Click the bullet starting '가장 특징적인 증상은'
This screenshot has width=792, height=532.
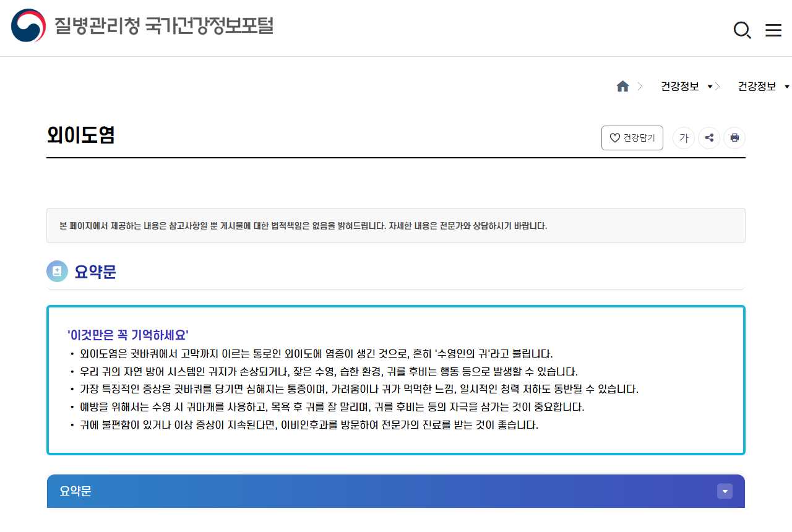(359, 390)
